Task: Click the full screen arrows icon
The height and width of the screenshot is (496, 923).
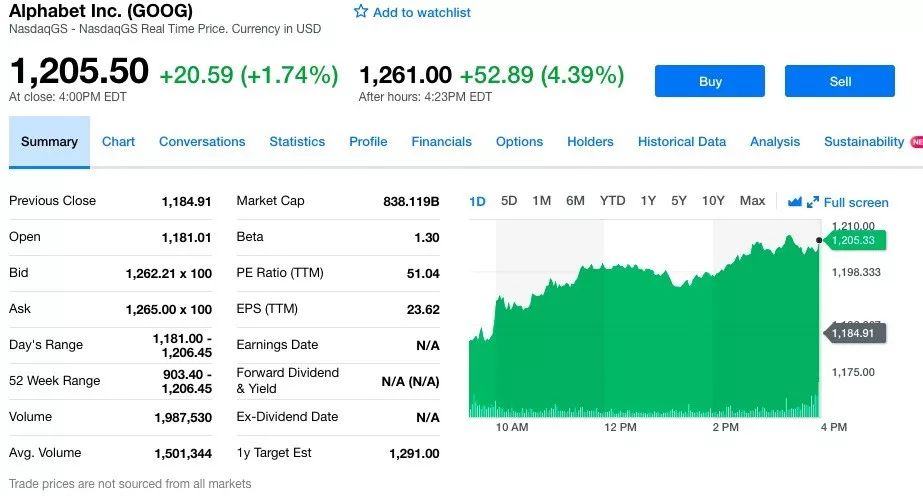Action: 813,202
